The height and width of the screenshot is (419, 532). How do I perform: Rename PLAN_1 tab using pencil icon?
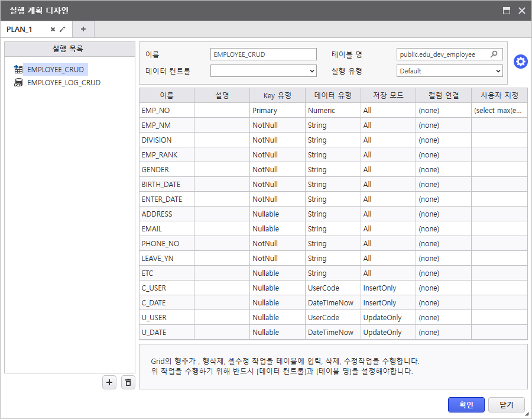click(63, 29)
